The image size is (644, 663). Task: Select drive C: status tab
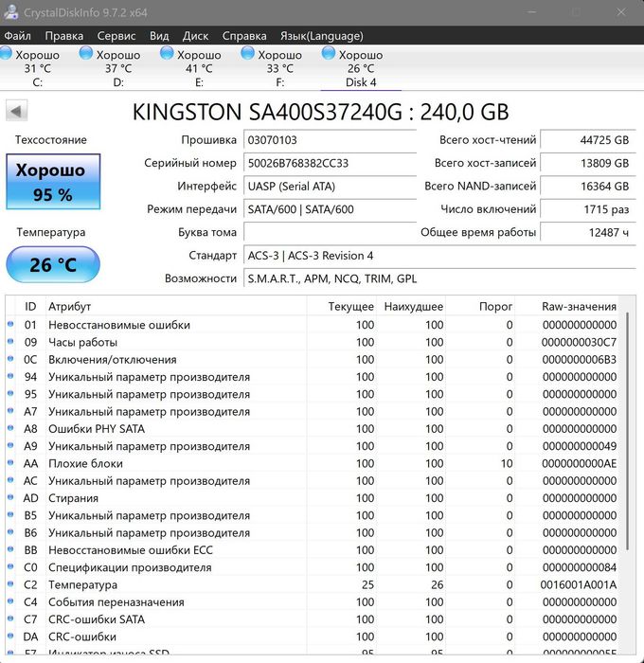click(37, 68)
